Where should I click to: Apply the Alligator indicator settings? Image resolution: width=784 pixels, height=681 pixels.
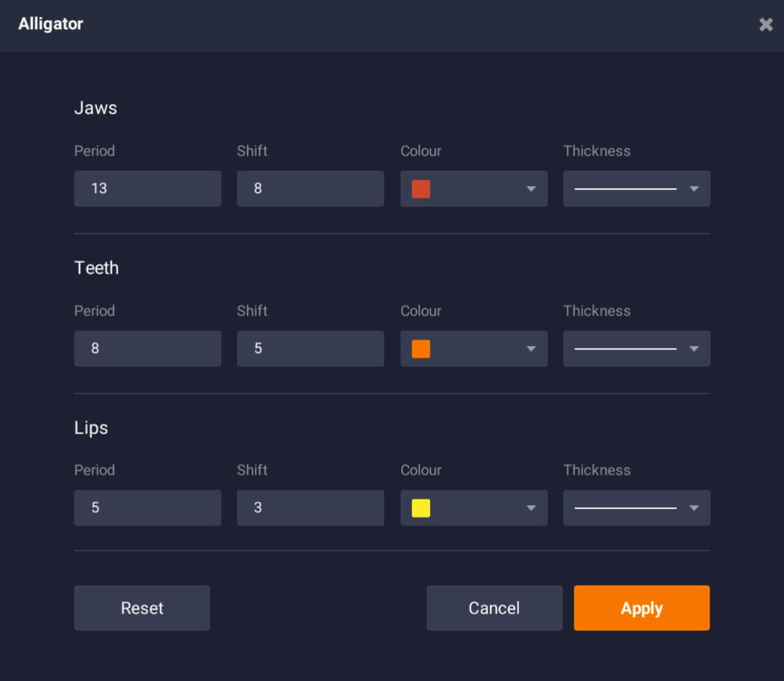pyautogui.click(x=641, y=608)
